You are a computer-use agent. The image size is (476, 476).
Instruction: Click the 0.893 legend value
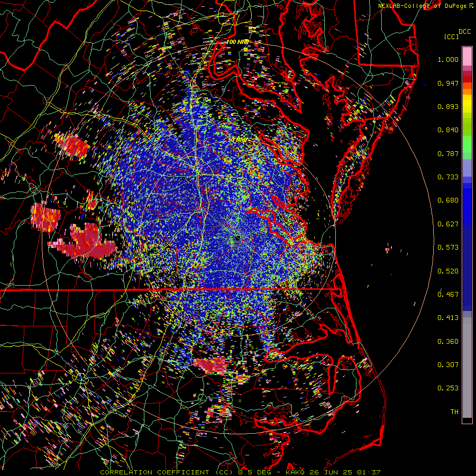(448, 106)
